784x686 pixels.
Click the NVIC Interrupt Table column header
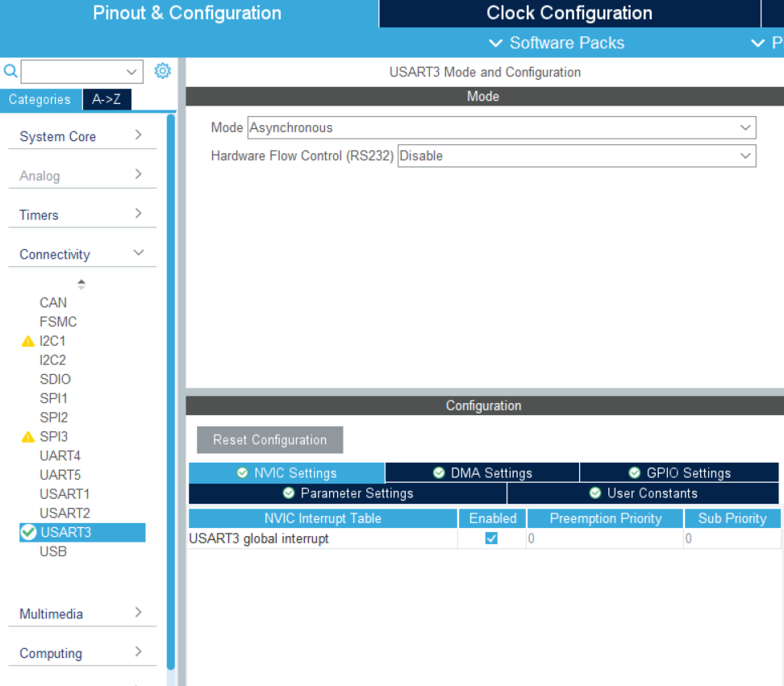coord(323,518)
